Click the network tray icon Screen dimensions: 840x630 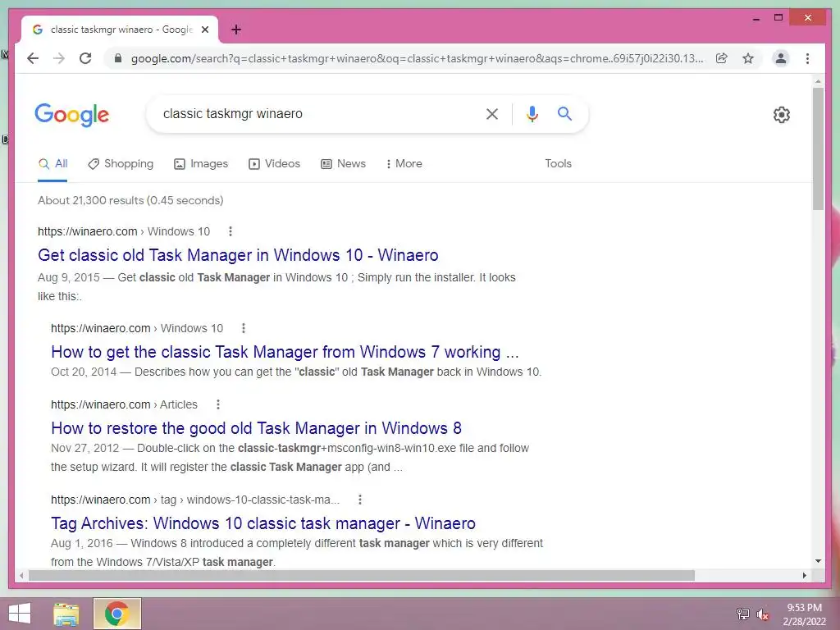tap(742, 614)
